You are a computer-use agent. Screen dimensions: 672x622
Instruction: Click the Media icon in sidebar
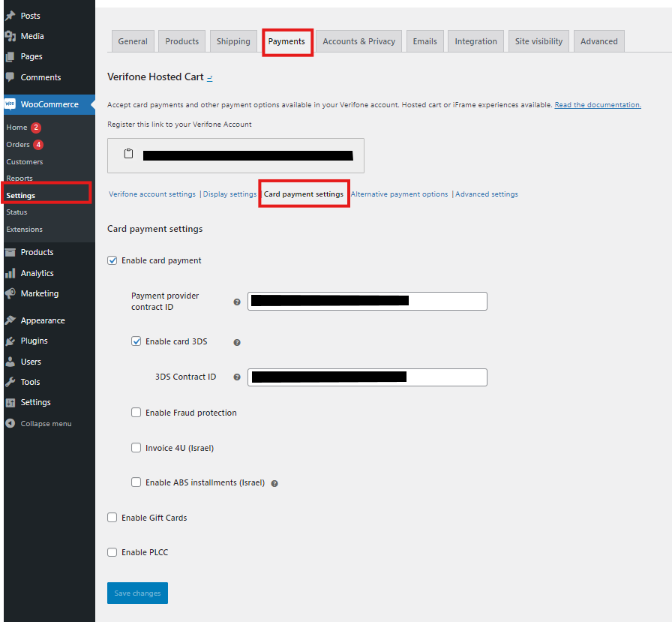(10, 37)
